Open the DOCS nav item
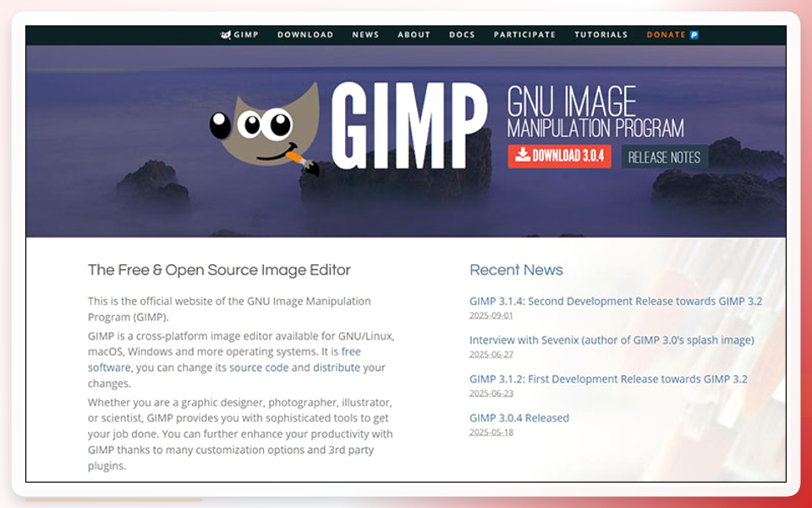 462,35
